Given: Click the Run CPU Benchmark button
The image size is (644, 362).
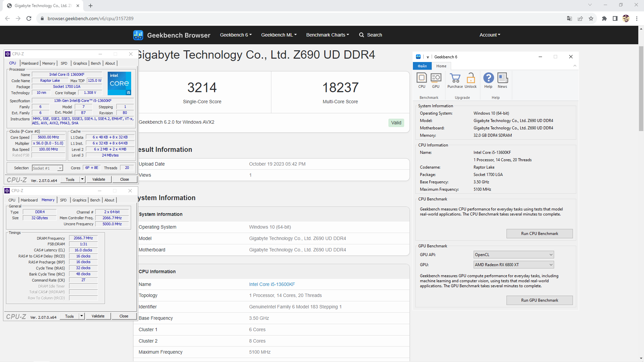Looking at the screenshot, I should [x=539, y=234].
